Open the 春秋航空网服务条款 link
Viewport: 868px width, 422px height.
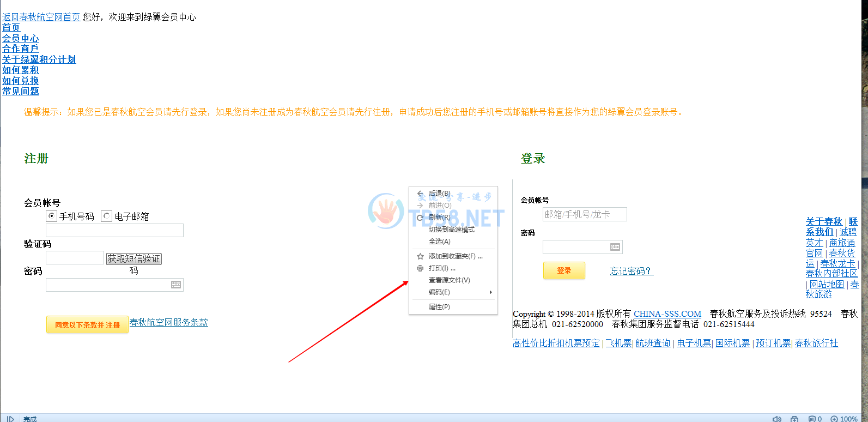[x=169, y=322]
